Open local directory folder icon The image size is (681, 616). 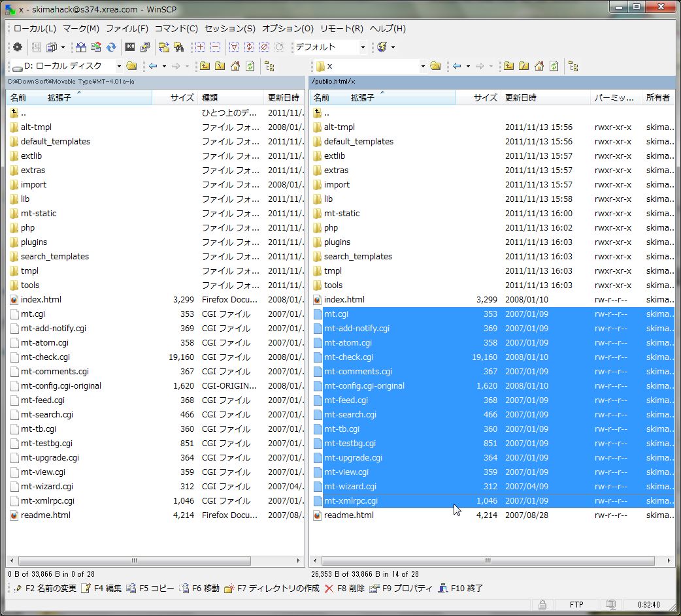click(131, 66)
